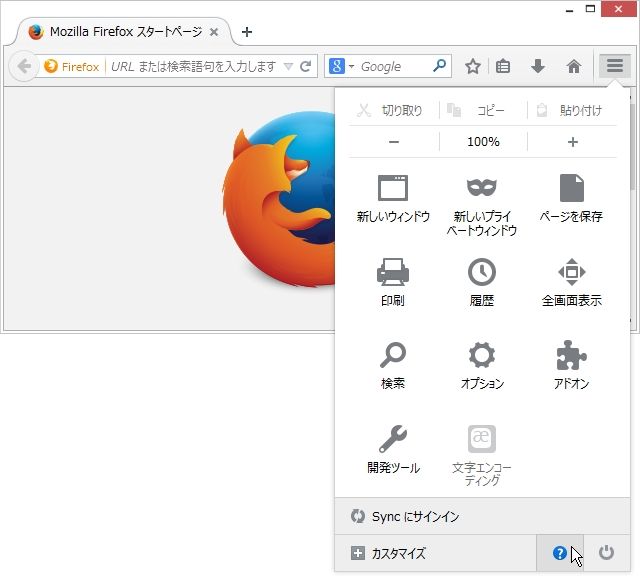Choose ページを保存 in the menu
This screenshot has height=576, width=640.
571,198
